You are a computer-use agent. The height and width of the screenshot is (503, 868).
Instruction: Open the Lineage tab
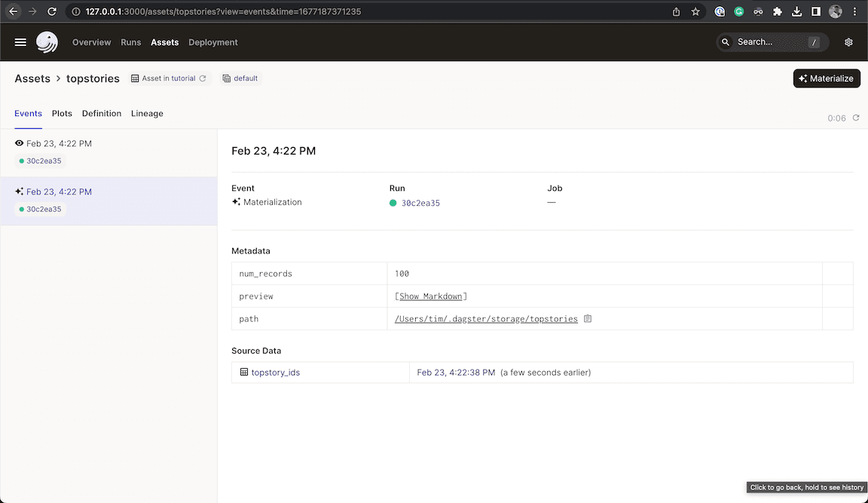coord(147,113)
